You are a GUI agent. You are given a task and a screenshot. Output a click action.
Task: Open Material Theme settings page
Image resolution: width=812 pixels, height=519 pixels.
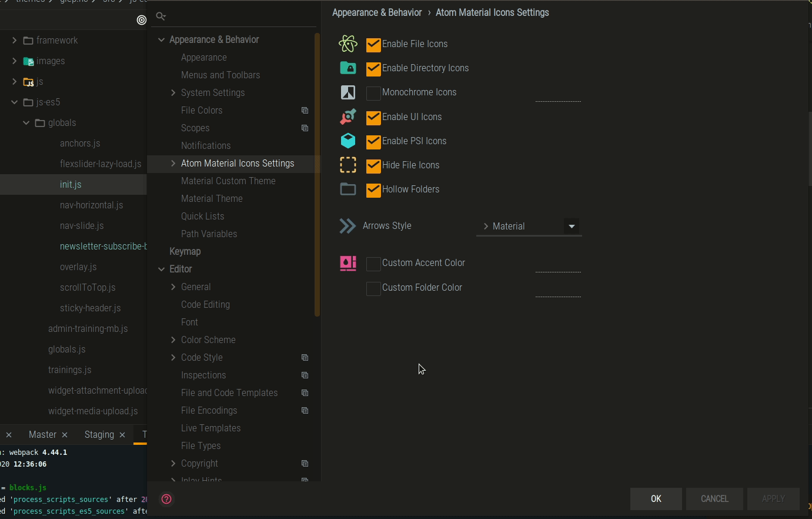pos(212,198)
